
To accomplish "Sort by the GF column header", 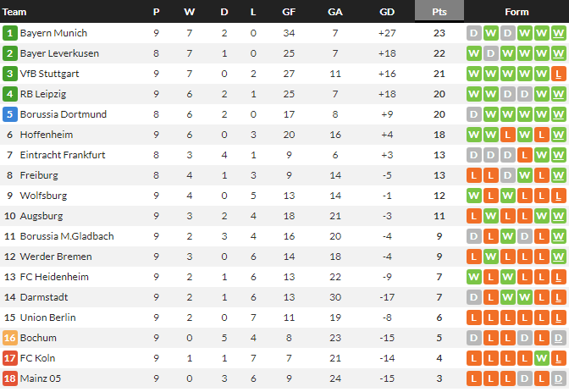I will point(290,12).
